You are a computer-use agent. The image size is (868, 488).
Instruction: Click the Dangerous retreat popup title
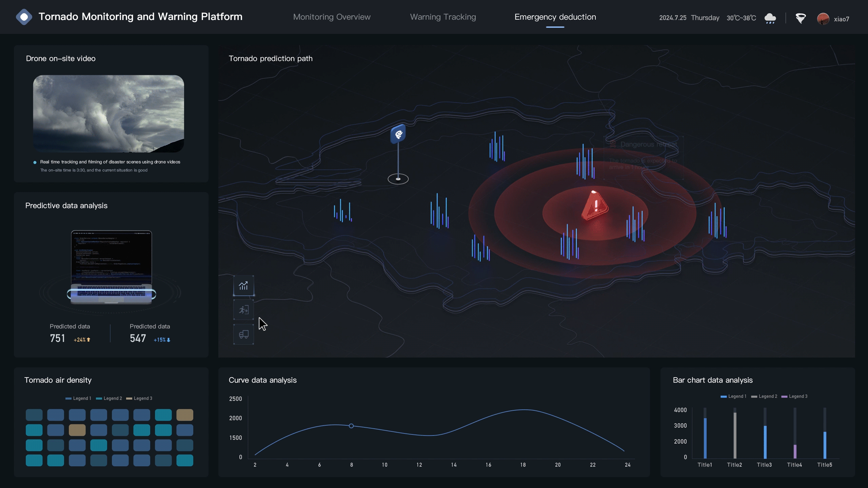(x=649, y=144)
